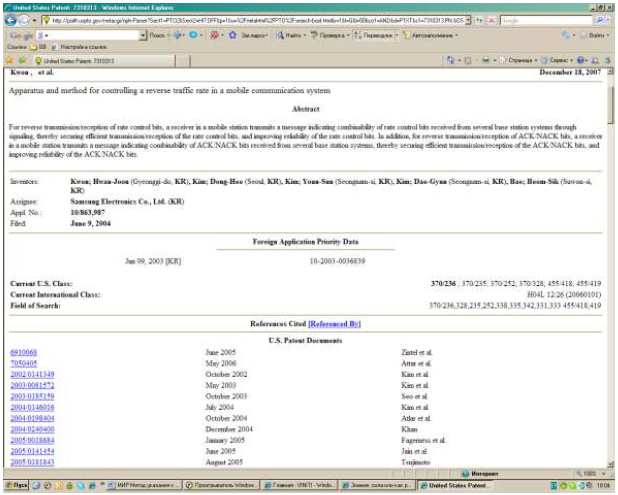Click the search magnifier icon beside search box
This screenshot has height=495, width=618.
click(x=601, y=19)
